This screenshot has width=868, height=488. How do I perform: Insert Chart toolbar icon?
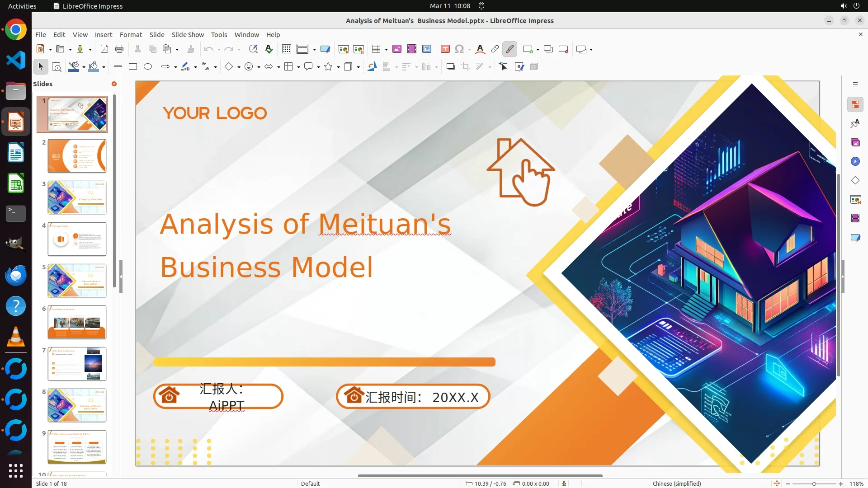click(427, 49)
